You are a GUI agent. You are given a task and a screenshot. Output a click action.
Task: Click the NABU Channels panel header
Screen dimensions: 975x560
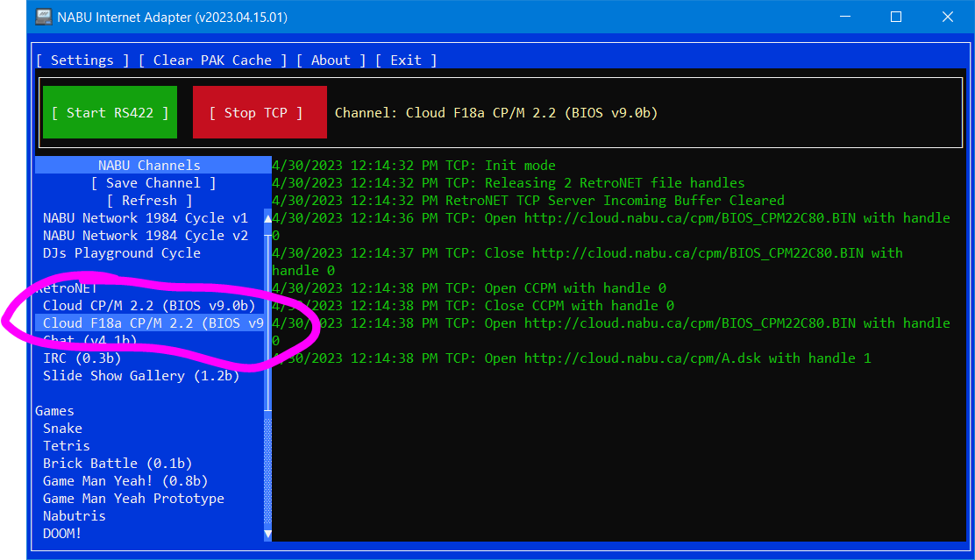tap(153, 165)
